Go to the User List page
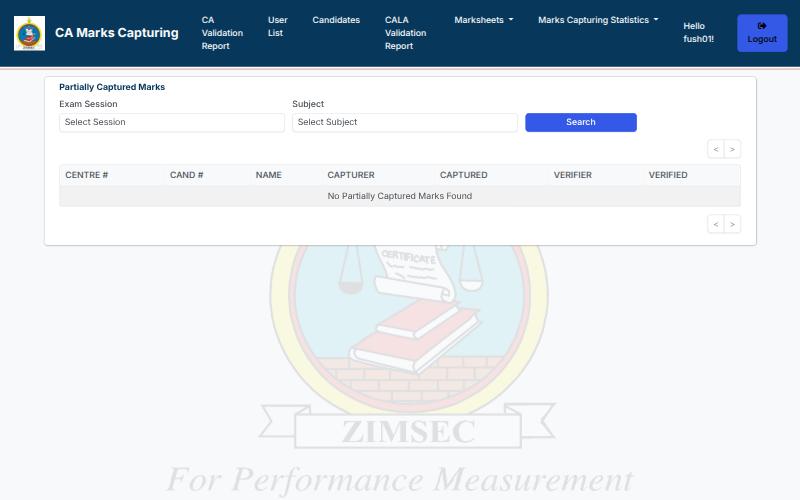 [x=278, y=26]
